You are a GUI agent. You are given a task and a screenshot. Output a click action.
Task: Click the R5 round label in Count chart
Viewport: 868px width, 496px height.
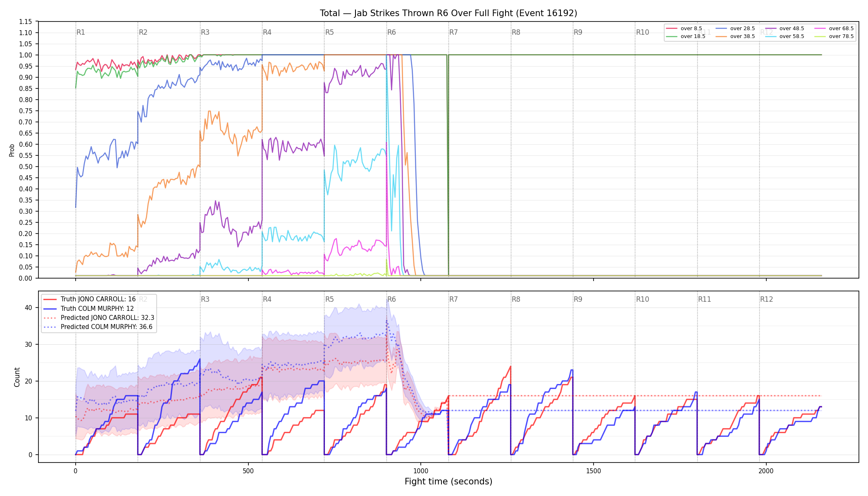click(x=329, y=299)
